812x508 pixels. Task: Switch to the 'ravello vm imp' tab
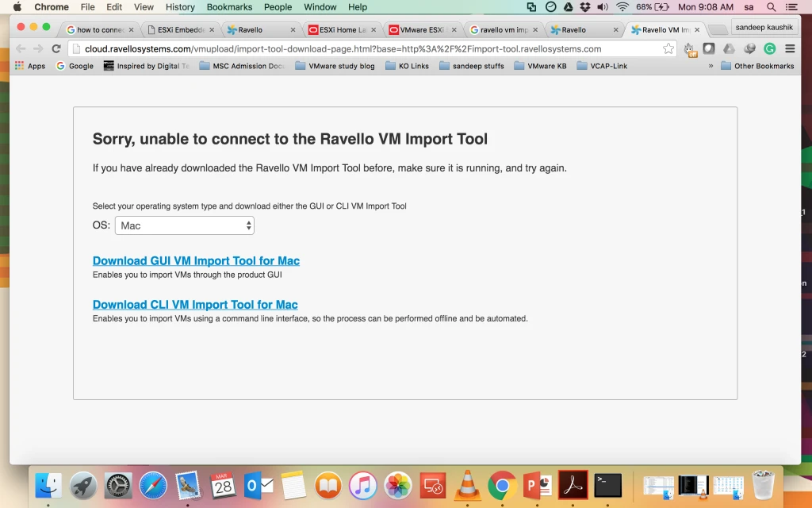click(504, 30)
